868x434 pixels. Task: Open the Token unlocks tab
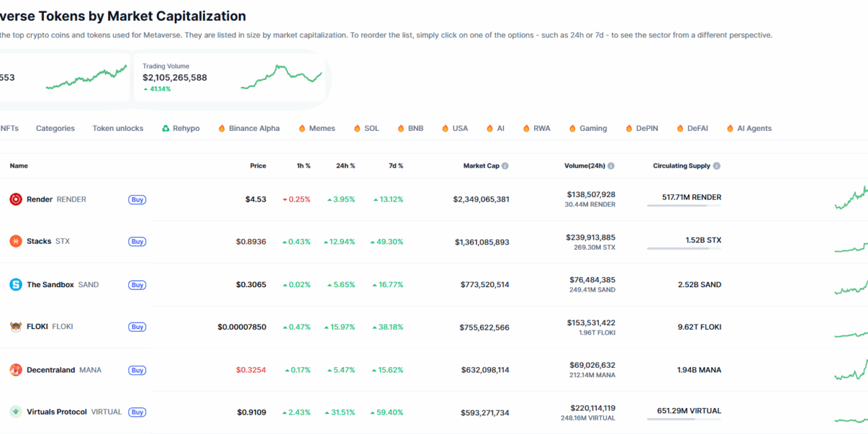click(118, 128)
